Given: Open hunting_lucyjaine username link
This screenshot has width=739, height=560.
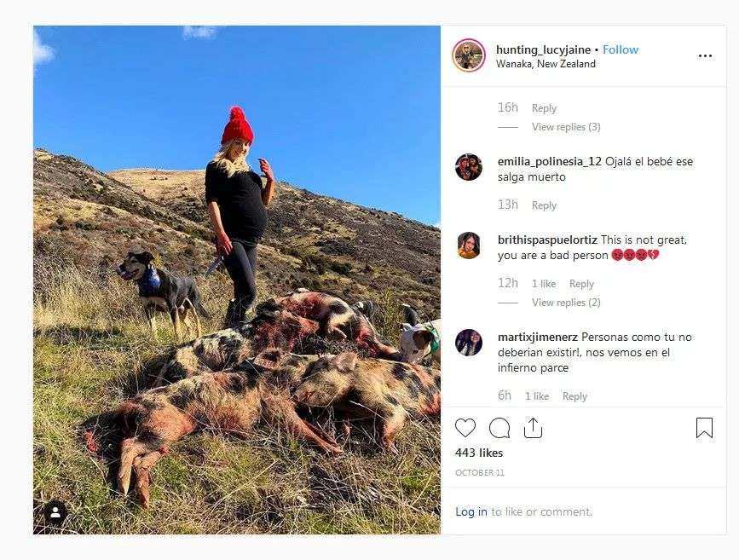Looking at the screenshot, I should tap(544, 49).
